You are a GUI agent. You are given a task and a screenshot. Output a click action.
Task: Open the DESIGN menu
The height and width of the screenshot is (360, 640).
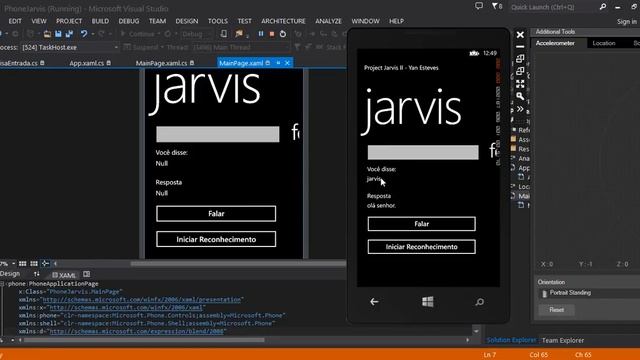click(187, 21)
